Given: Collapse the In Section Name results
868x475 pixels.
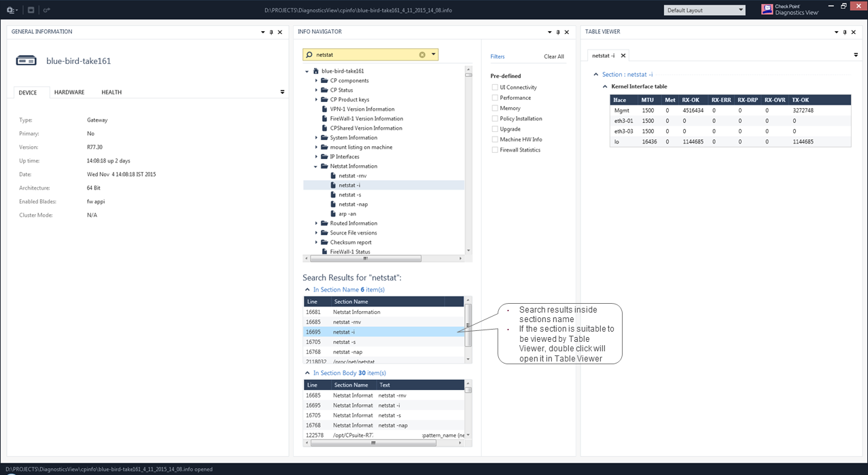Looking at the screenshot, I should pyautogui.click(x=307, y=289).
